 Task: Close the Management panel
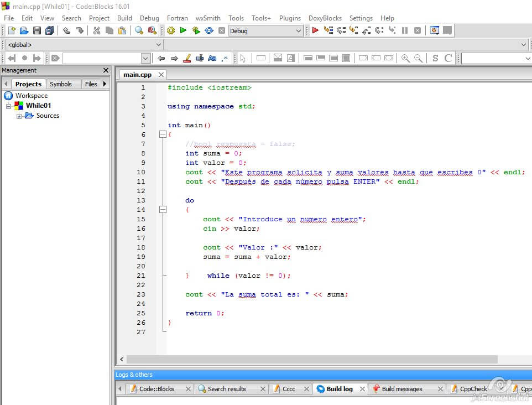(x=106, y=70)
